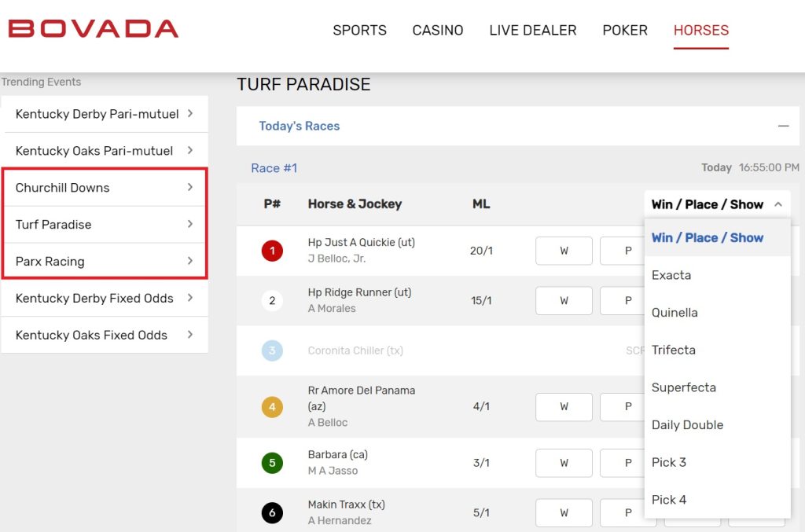The height and width of the screenshot is (532, 805).
Task: Bet Win on Makin Traxx
Action: (x=564, y=512)
